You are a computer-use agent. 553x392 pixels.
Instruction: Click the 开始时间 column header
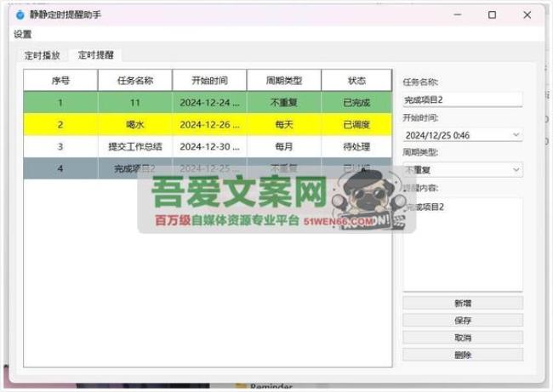pos(209,81)
